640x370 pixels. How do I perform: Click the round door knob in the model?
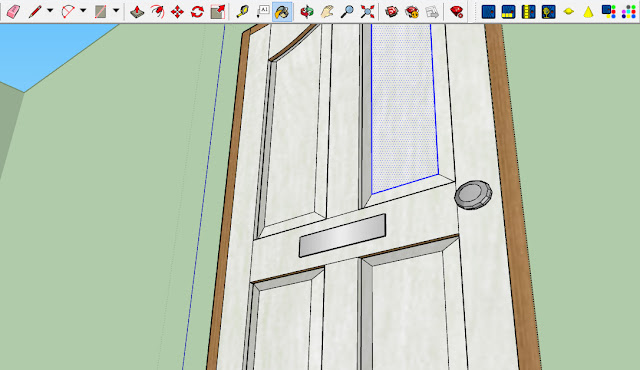pyautogui.click(x=473, y=195)
